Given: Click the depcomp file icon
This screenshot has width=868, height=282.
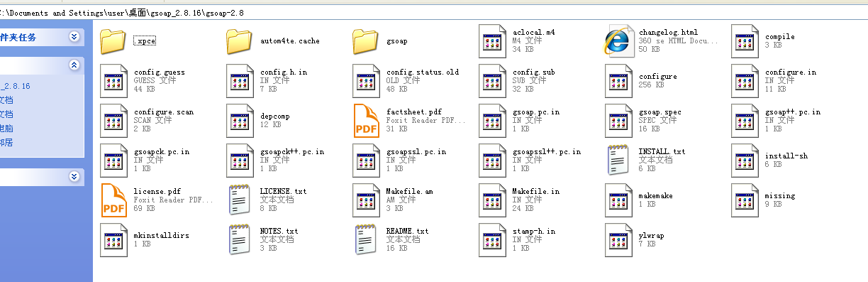Looking at the screenshot, I should click(x=239, y=120).
